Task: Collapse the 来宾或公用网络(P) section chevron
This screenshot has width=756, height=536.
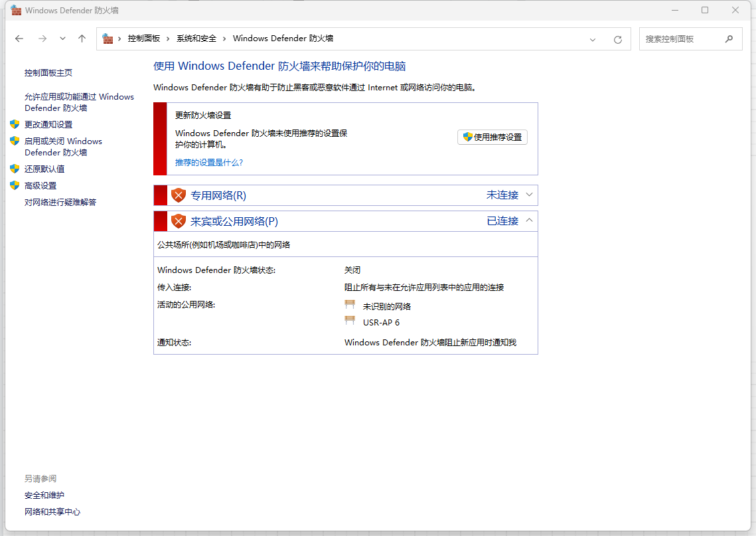Action: pos(529,221)
